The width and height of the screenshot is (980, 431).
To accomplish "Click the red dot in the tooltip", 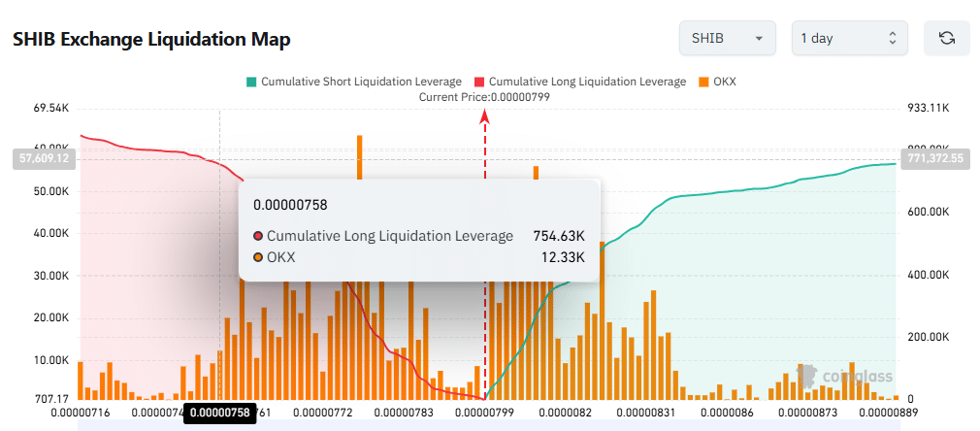I will coord(258,236).
